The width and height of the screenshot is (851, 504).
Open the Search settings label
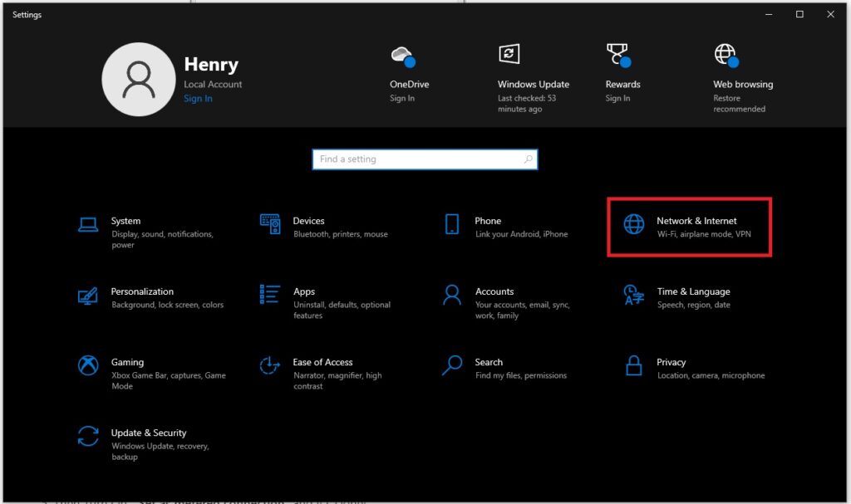click(x=489, y=362)
